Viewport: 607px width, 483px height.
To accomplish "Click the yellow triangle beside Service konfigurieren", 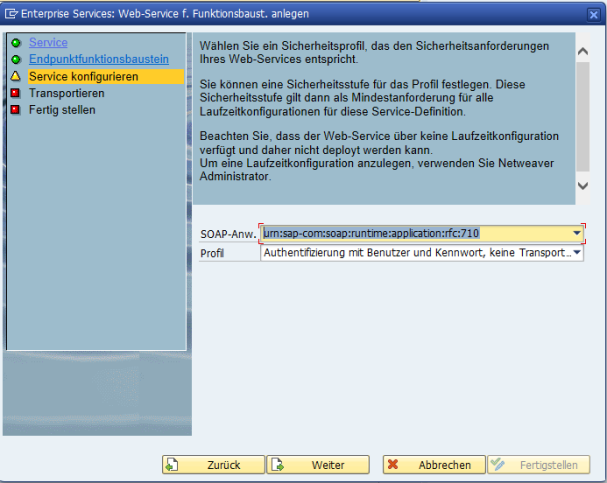I will click(14, 76).
